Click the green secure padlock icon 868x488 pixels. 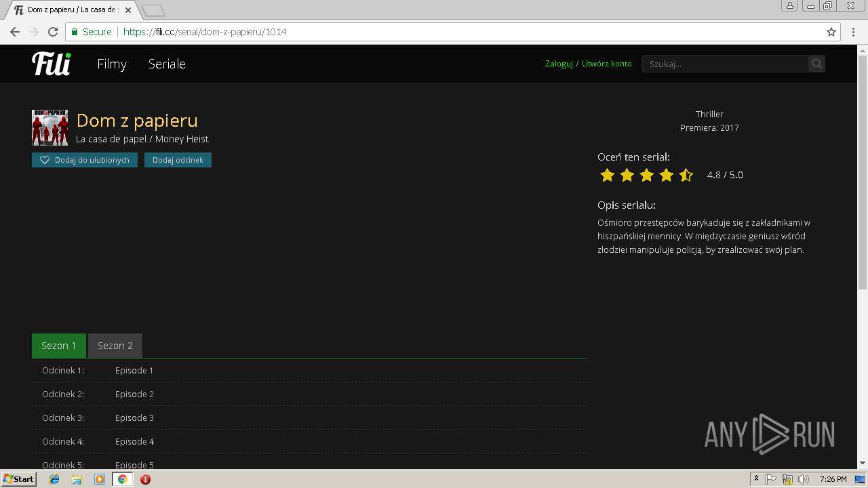(75, 32)
